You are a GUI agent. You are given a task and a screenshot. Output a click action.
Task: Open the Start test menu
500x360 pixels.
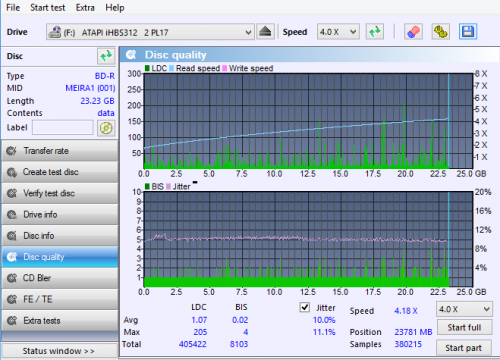point(48,7)
